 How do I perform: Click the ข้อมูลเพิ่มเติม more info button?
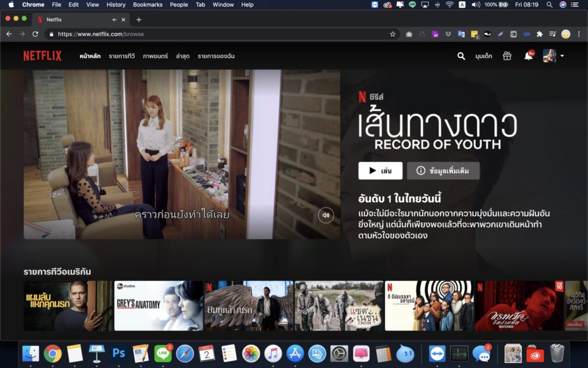pos(443,171)
